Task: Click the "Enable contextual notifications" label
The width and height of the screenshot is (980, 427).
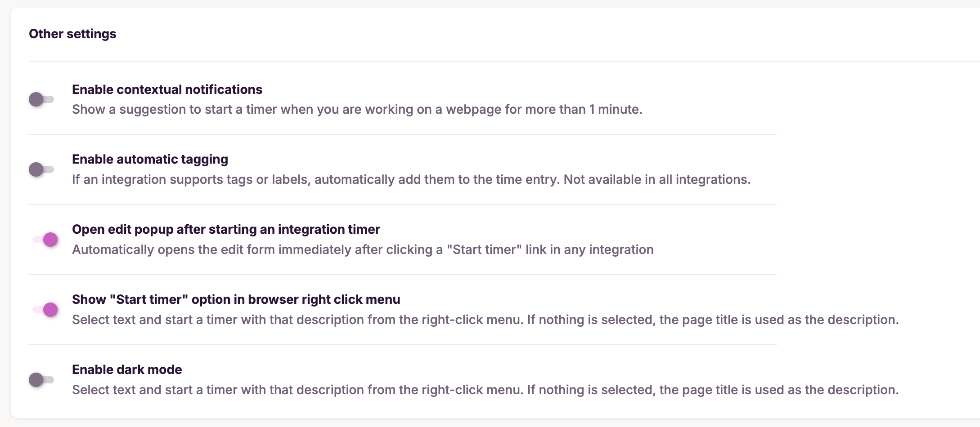Action: [x=167, y=89]
